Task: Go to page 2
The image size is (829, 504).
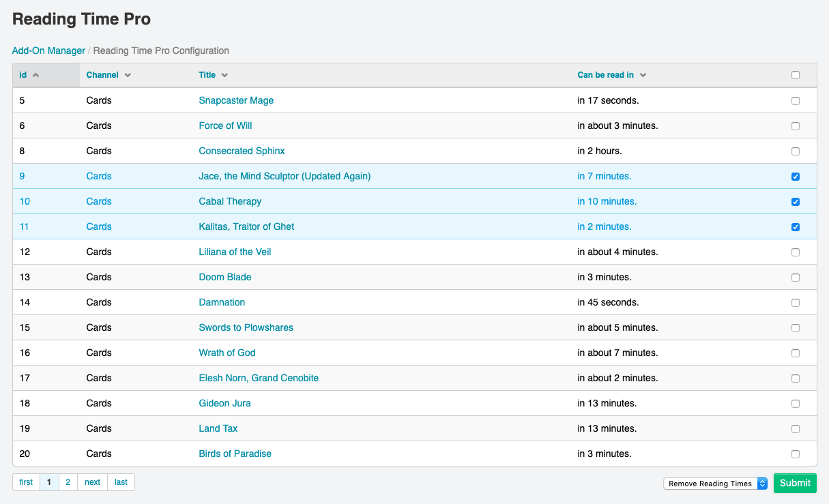Action: tap(68, 482)
